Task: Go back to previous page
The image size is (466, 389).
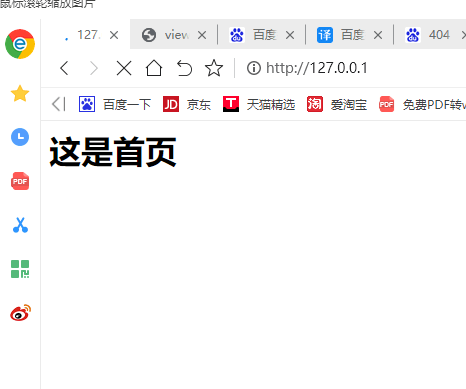Action: tap(64, 68)
